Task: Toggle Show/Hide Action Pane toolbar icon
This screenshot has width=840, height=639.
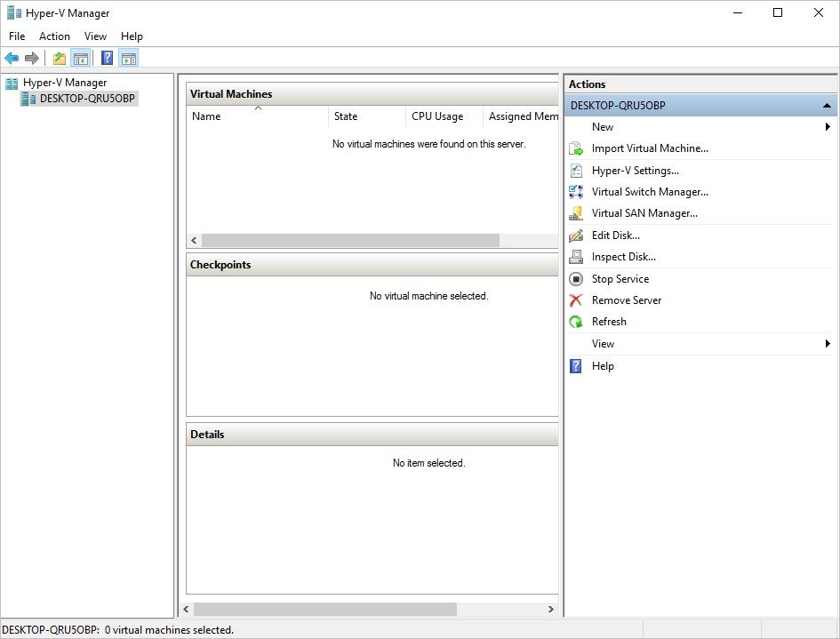Action: pos(129,59)
